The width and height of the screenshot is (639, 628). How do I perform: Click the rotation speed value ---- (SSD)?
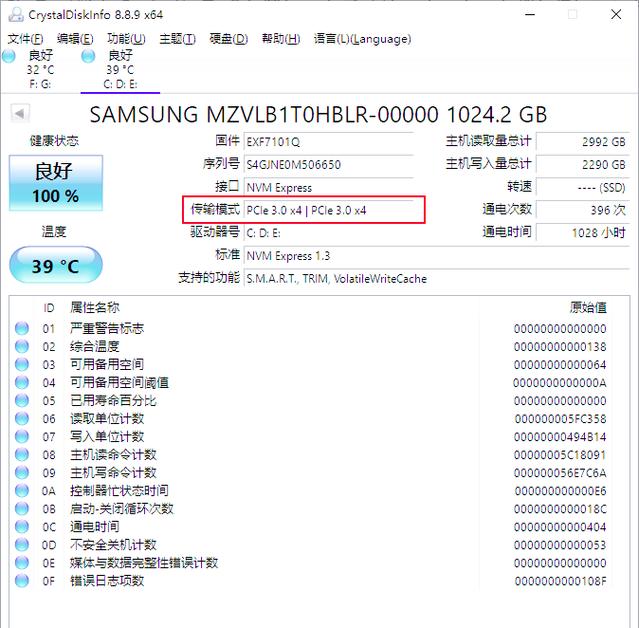pyautogui.click(x=583, y=187)
